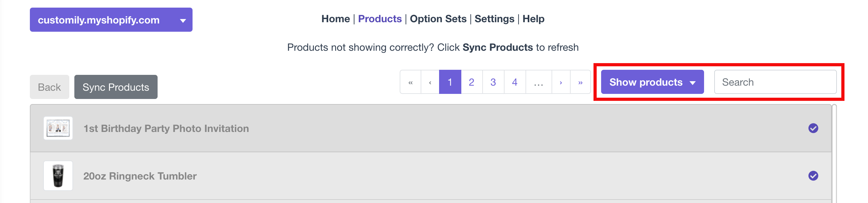The image size is (868, 203).
Task: Toggle checkmark for 1st Birthday Party Photo Invitation
Action: [x=813, y=128]
